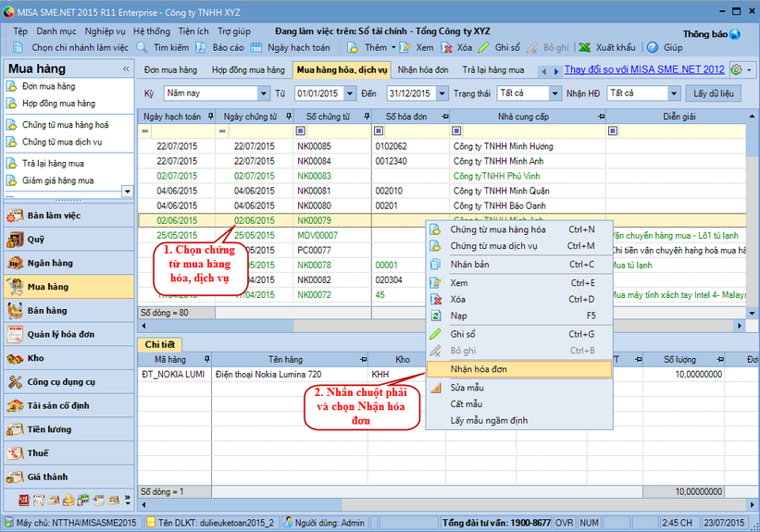
Task: Click the Xóa delete icon in toolbar
Action: point(446,47)
